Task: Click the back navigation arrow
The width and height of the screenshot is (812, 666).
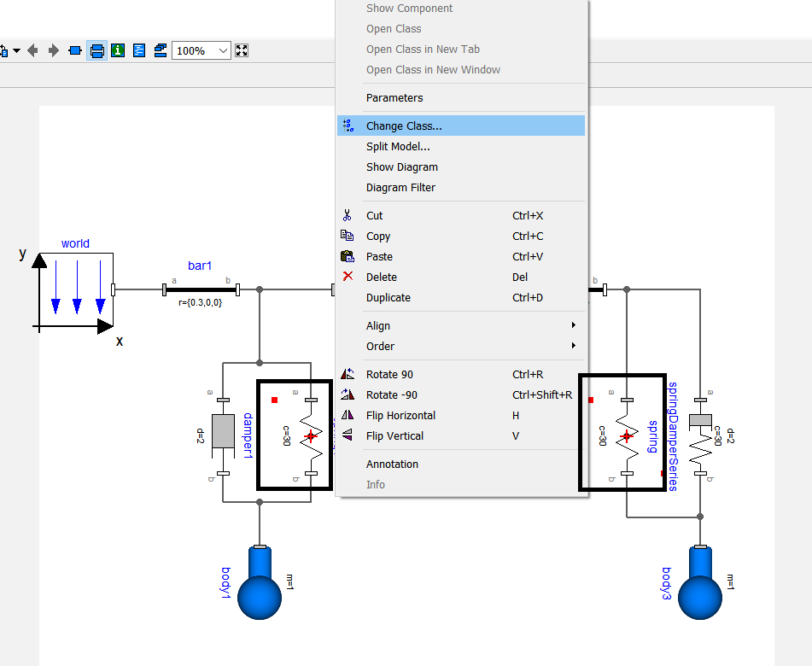Action: point(32,50)
